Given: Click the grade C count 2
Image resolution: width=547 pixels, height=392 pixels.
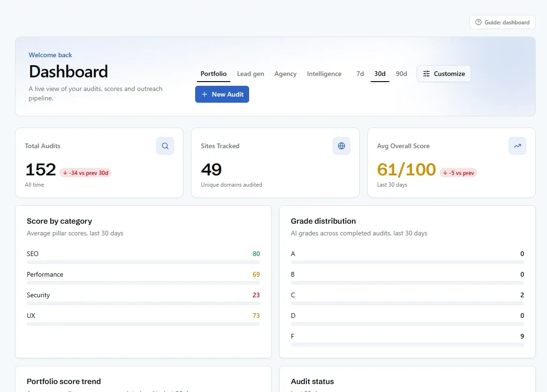Looking at the screenshot, I should click(x=522, y=294).
